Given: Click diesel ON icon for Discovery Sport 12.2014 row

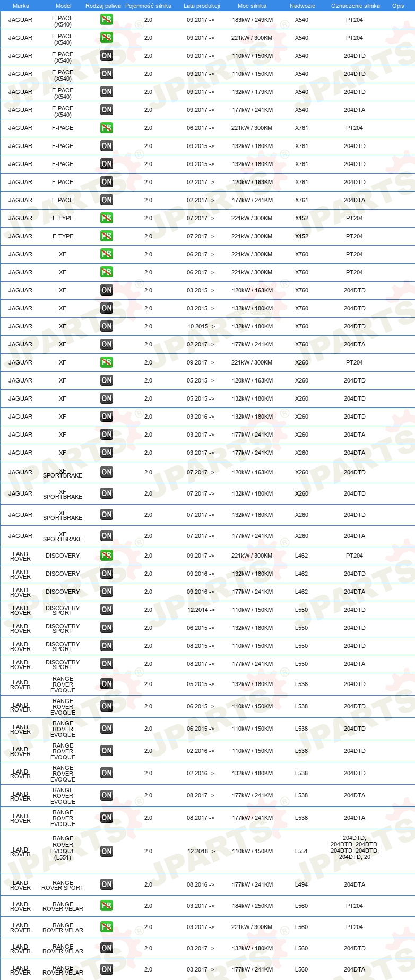Looking at the screenshot, I should click(107, 610).
